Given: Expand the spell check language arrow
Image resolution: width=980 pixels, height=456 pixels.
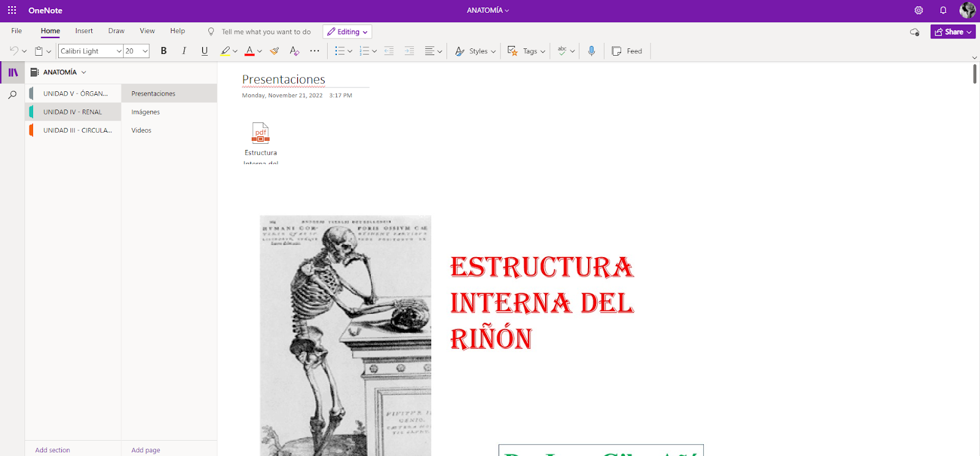Looking at the screenshot, I should pos(573,51).
